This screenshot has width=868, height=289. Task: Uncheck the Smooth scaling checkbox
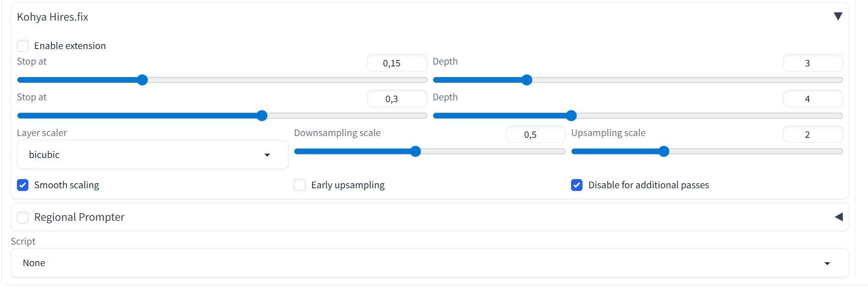pyautogui.click(x=23, y=185)
